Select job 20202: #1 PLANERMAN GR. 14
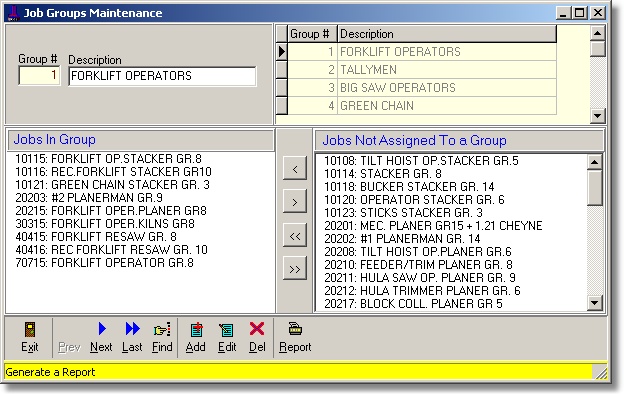 coord(402,239)
